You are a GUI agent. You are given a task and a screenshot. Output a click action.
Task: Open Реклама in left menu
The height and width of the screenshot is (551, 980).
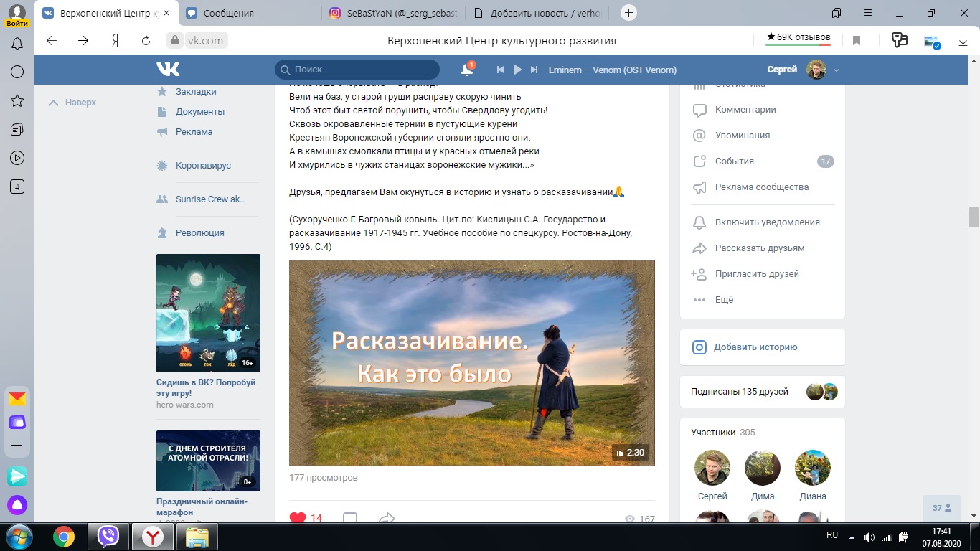point(194,132)
